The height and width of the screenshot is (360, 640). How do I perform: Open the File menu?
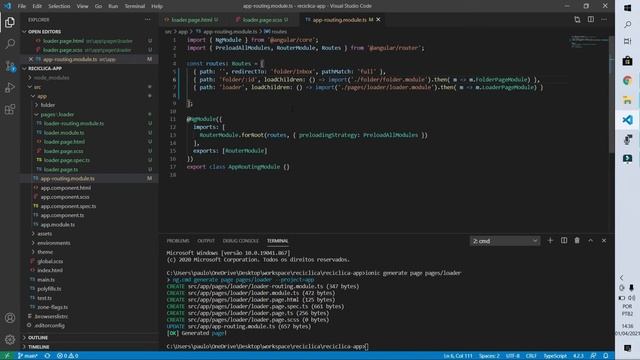[22, 6]
